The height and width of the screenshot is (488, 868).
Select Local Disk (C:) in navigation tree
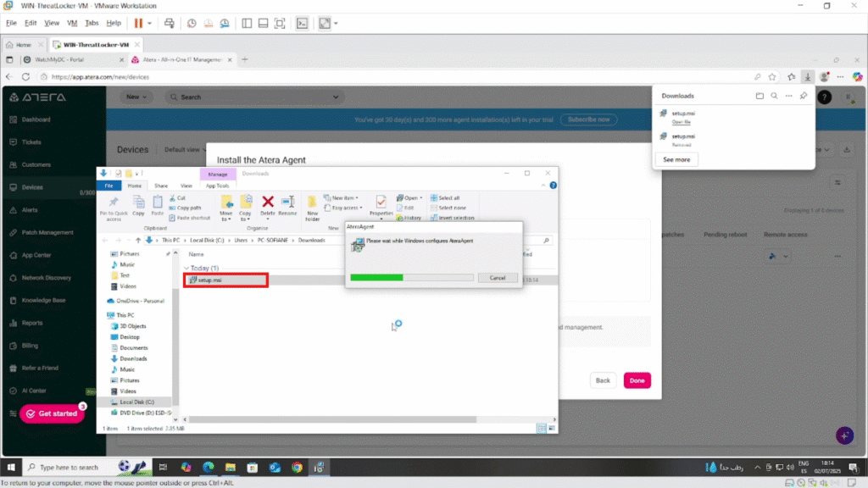pyautogui.click(x=136, y=402)
